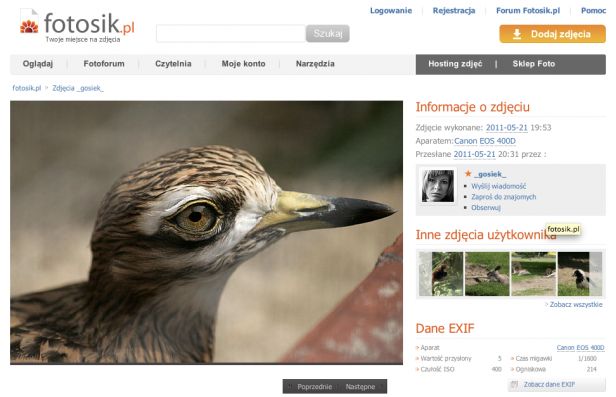Switch to Hosting zdjęć section
616x397 pixels.
click(x=455, y=64)
